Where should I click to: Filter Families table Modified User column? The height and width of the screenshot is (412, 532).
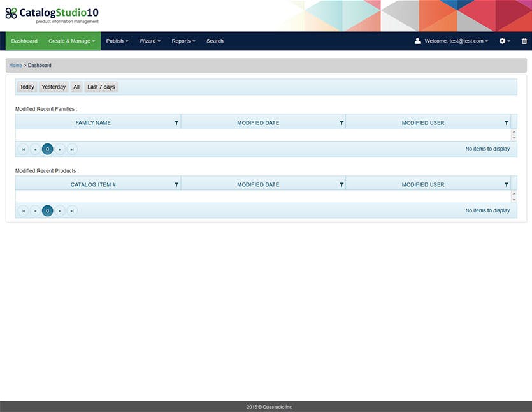507,123
